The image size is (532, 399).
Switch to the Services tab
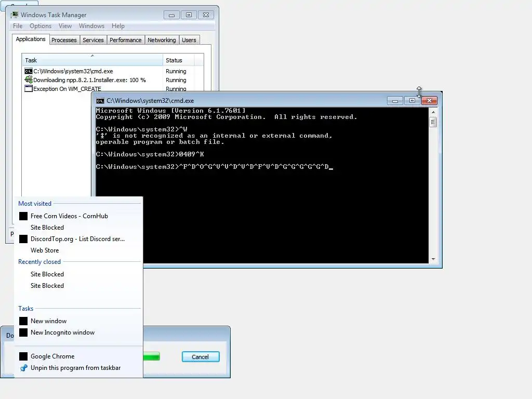[93, 40]
